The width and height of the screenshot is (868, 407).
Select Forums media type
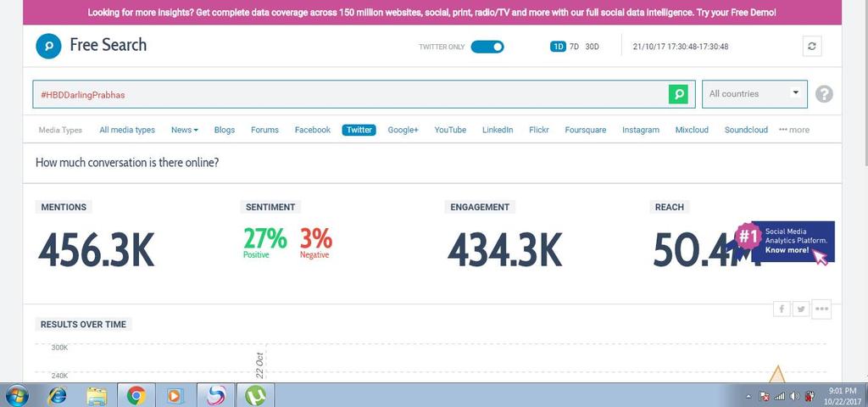(264, 130)
